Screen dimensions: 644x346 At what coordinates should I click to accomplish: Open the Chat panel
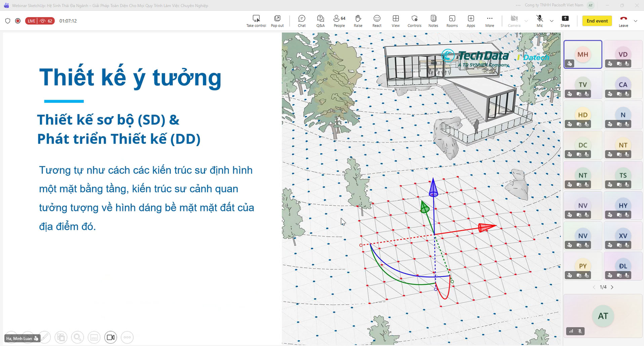coord(301,21)
